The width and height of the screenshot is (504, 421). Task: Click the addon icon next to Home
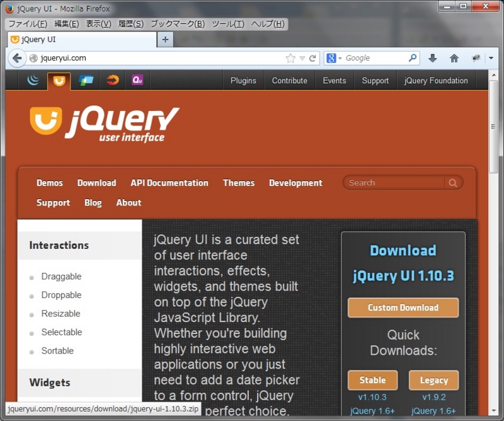click(x=476, y=58)
